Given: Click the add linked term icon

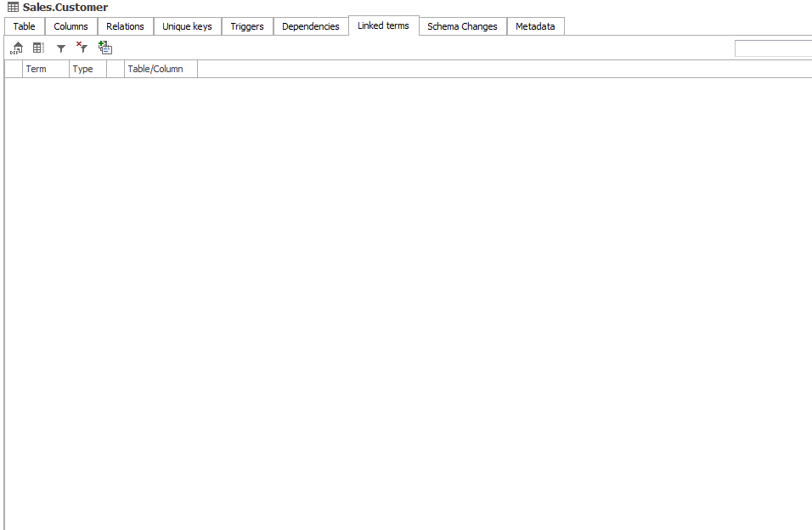Looking at the screenshot, I should (105, 48).
